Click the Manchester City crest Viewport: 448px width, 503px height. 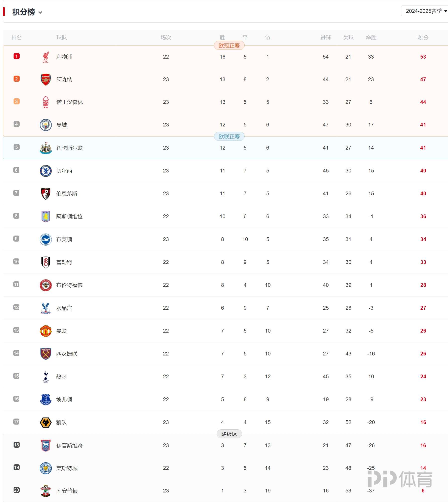(46, 125)
